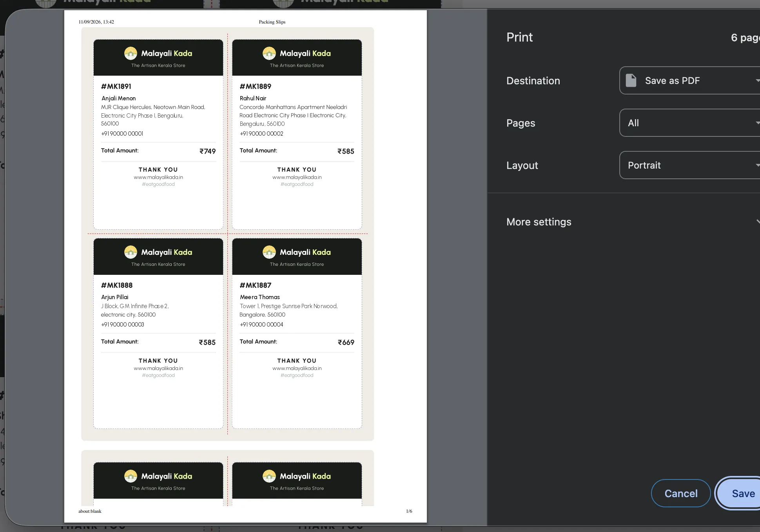Click the 6 pages count label
760x532 pixels.
point(745,38)
